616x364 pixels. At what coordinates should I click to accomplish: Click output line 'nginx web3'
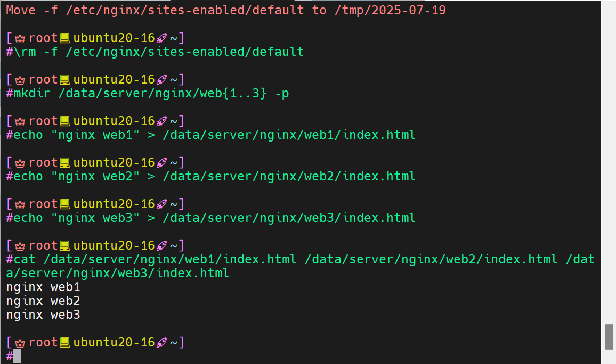[43, 315]
